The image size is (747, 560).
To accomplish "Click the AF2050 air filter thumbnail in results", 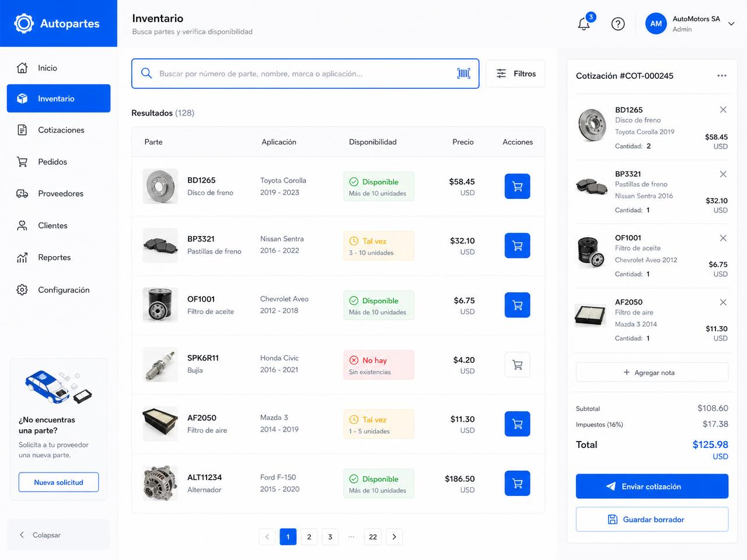I will [x=160, y=424].
